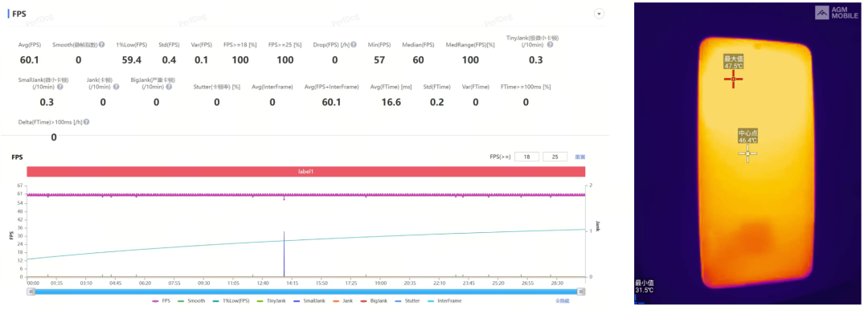Click the Avg(FPS+InterFrame) label
868x310 pixels.
point(332,87)
